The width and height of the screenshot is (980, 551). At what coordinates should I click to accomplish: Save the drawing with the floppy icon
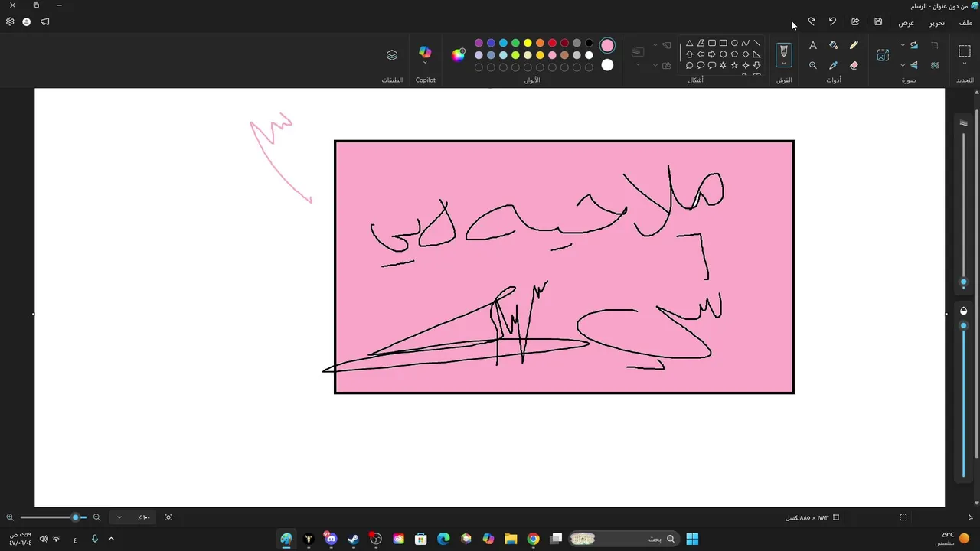coord(878,21)
